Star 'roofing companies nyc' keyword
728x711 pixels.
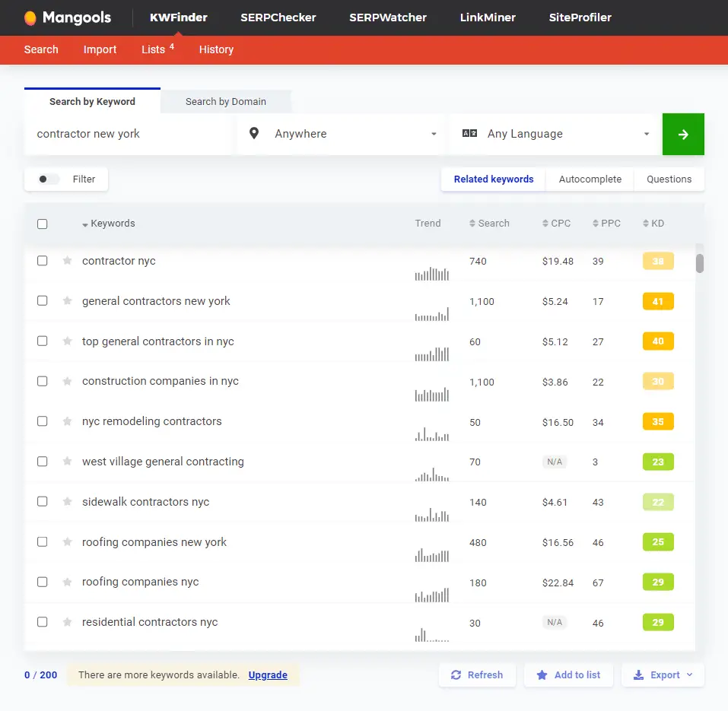pyautogui.click(x=67, y=582)
